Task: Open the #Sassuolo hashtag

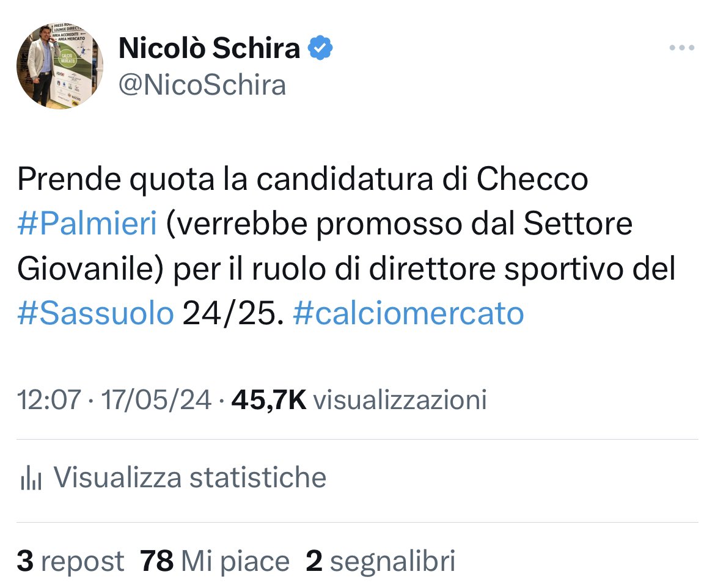Action: click(96, 313)
